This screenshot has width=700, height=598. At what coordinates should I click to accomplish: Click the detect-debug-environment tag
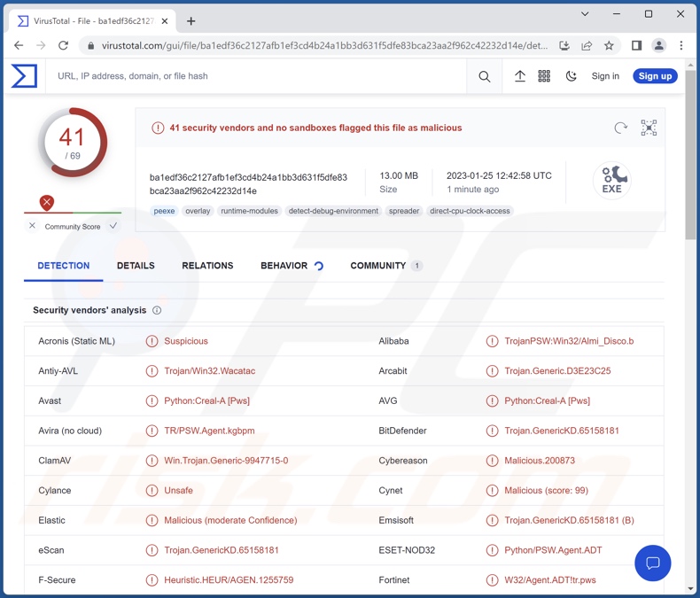pyautogui.click(x=333, y=211)
